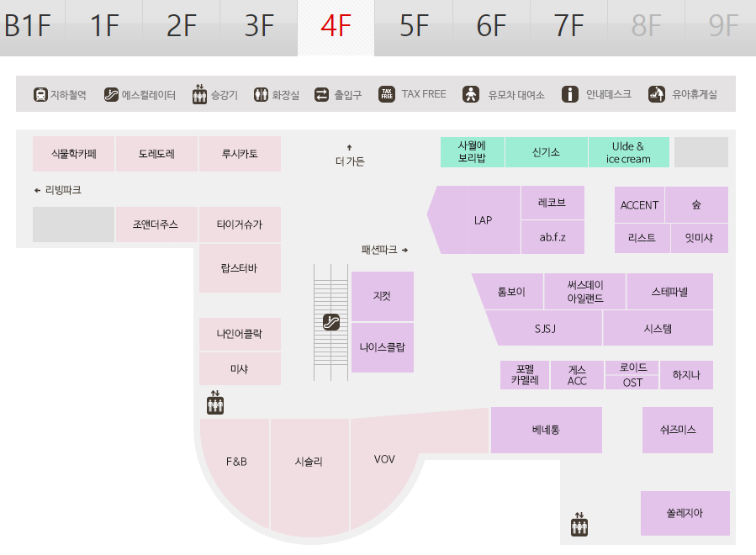Viewport: 756px width, 555px height.
Task: Click the restroom legend icon
Action: (x=261, y=94)
